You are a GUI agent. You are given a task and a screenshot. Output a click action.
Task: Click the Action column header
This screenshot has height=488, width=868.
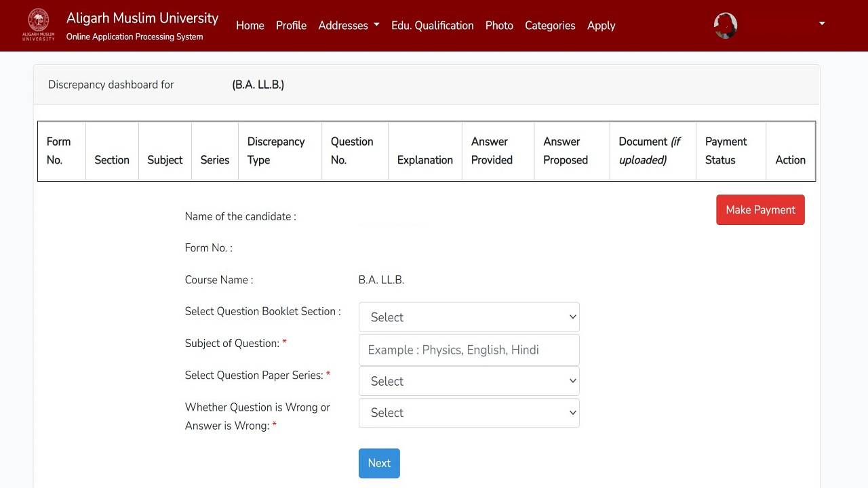(x=790, y=160)
